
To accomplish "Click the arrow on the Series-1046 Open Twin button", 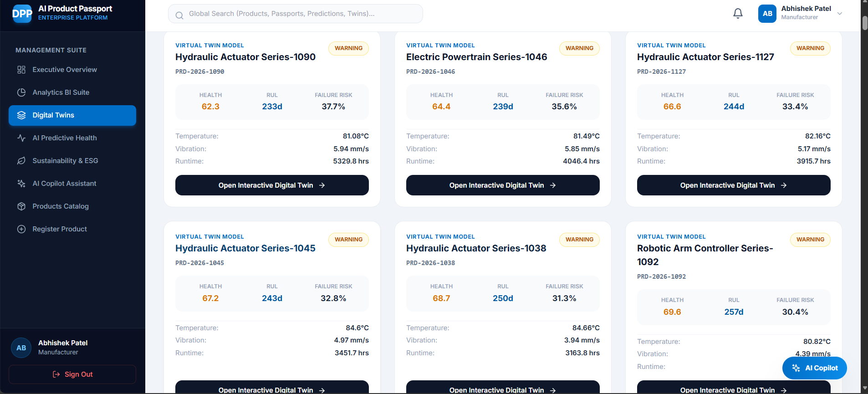I will coord(553,185).
